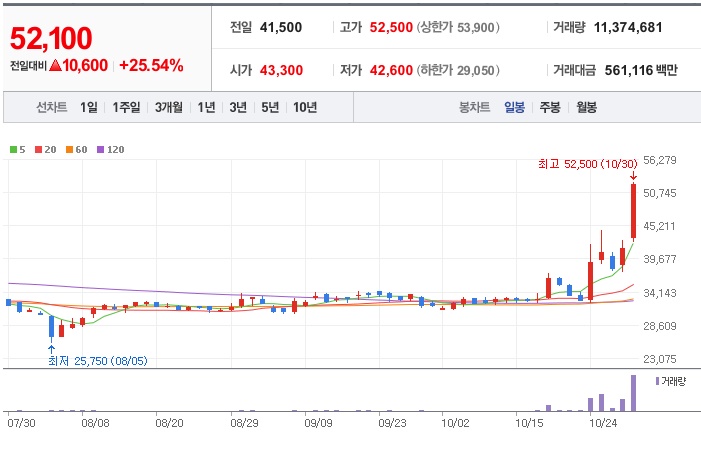701x449 pixels.
Task: Click the 23,075 price axis label
Action: pos(659,359)
